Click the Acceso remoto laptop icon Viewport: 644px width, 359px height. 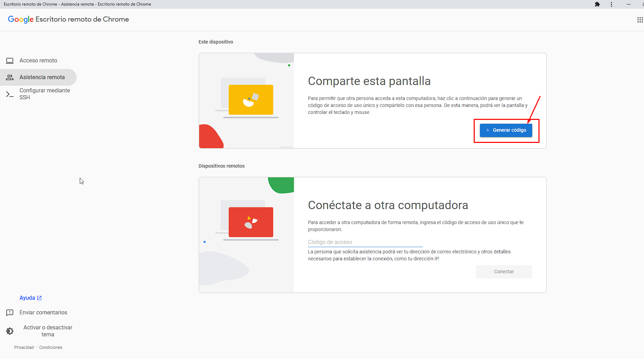10,61
